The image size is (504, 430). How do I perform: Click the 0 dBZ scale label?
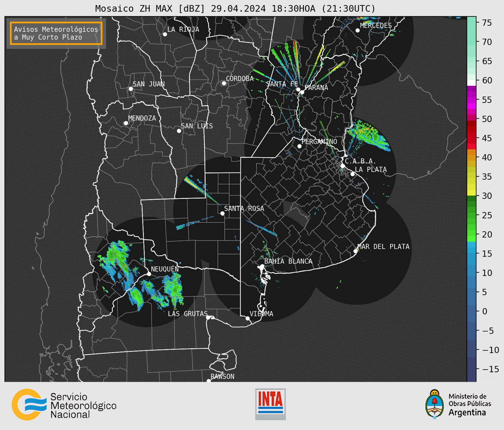[484, 311]
